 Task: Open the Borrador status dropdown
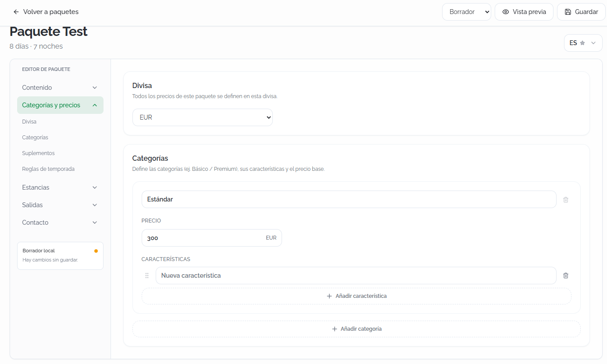click(466, 12)
